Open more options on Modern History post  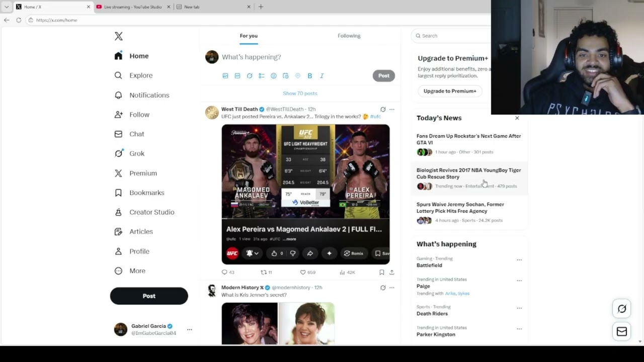[x=392, y=288]
